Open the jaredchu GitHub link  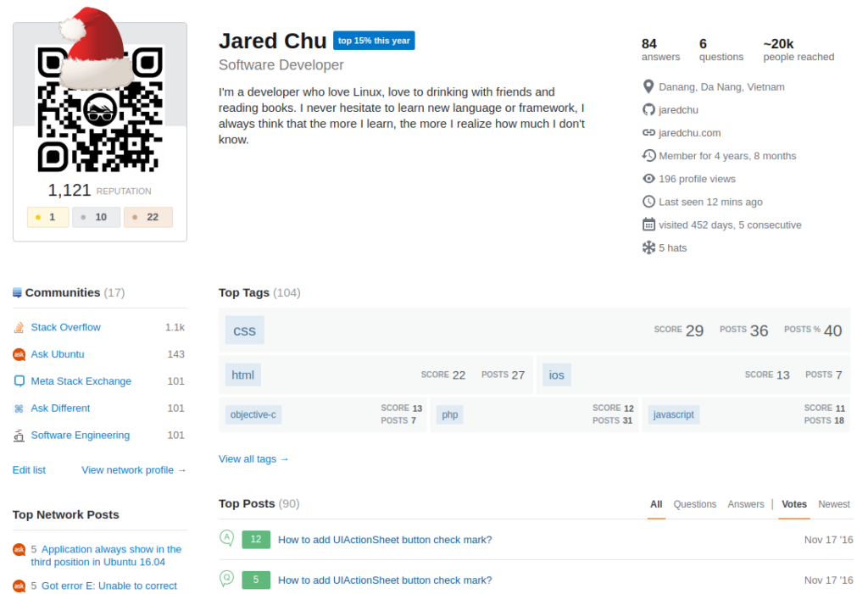click(x=679, y=109)
